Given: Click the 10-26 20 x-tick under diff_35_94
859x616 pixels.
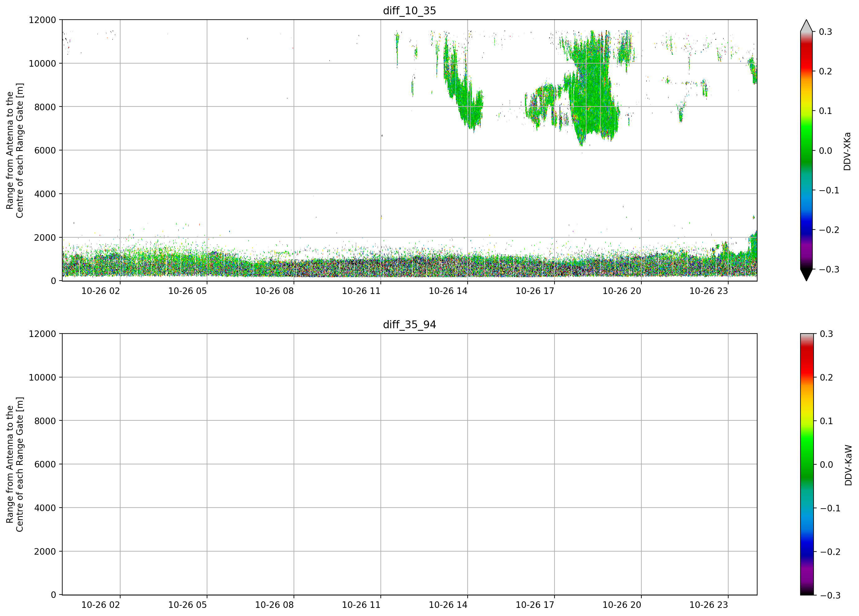Looking at the screenshot, I should point(622,605).
